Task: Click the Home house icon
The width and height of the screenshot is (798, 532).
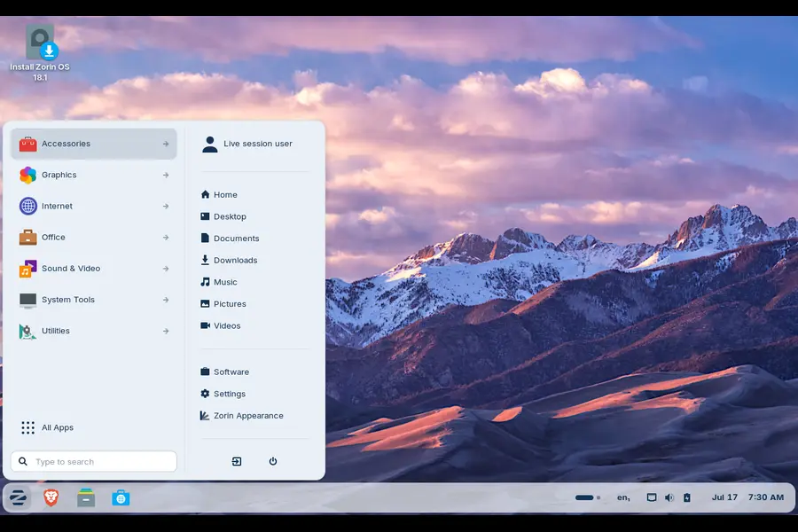Action: point(205,194)
